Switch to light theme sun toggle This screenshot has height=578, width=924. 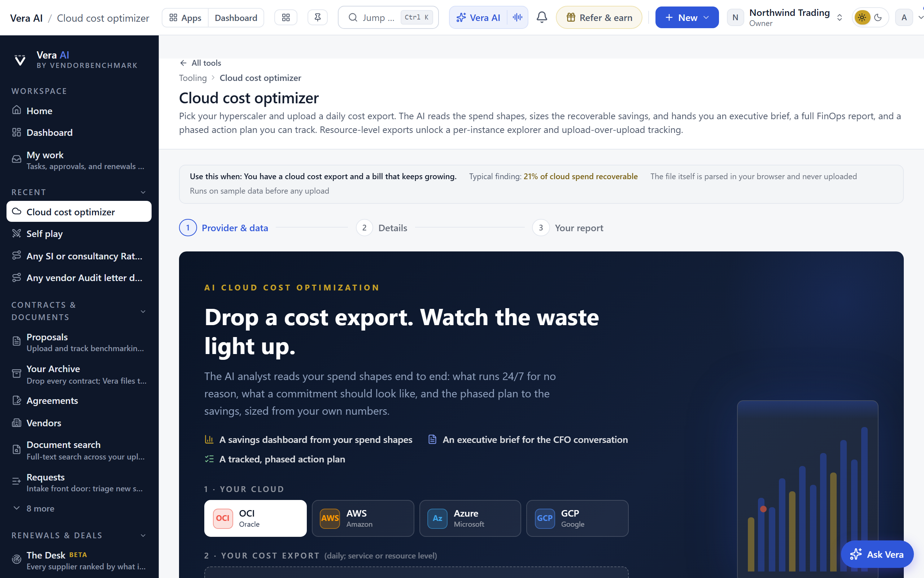point(862,18)
